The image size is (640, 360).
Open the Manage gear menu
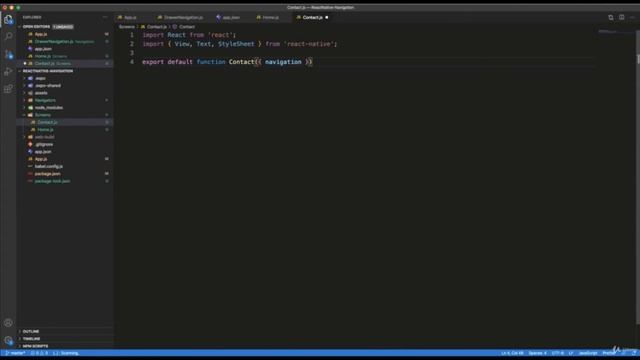click(x=8, y=340)
